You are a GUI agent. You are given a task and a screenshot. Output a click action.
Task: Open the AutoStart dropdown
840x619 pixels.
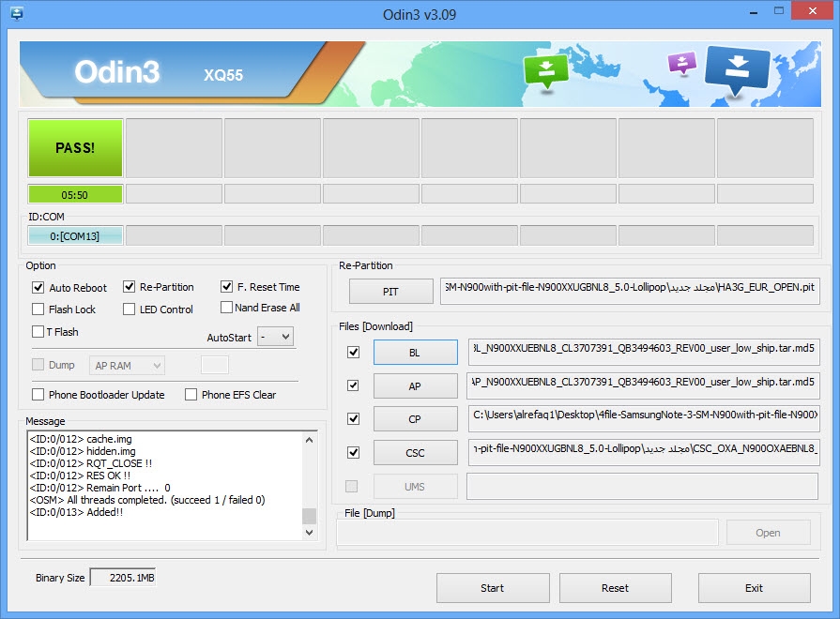tap(275, 337)
